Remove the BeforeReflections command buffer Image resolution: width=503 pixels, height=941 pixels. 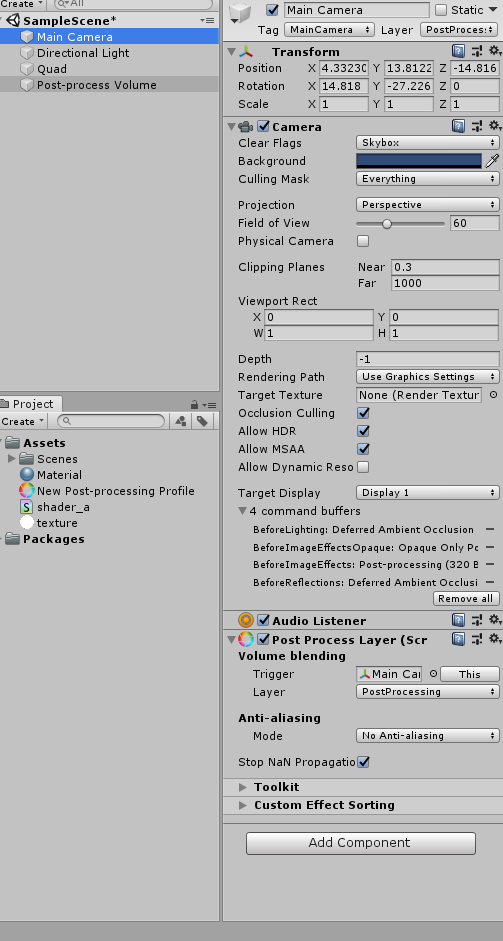pyautogui.click(x=490, y=582)
